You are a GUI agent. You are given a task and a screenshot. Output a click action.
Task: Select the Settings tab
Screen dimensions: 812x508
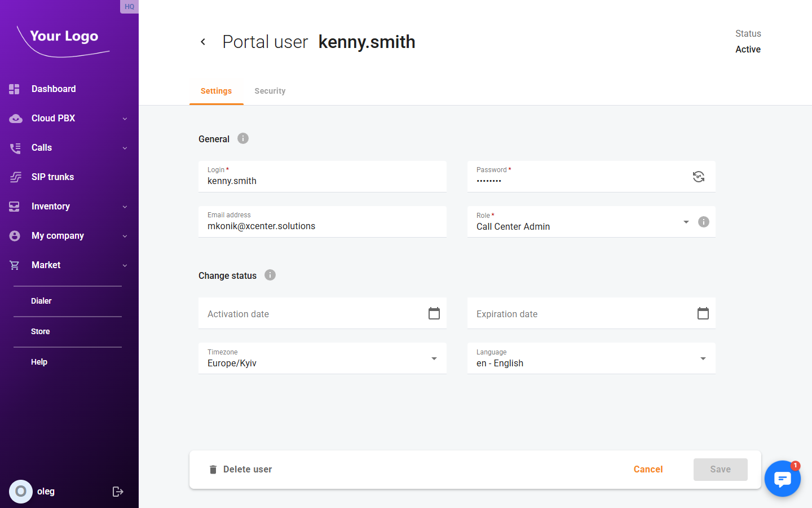coord(216,90)
